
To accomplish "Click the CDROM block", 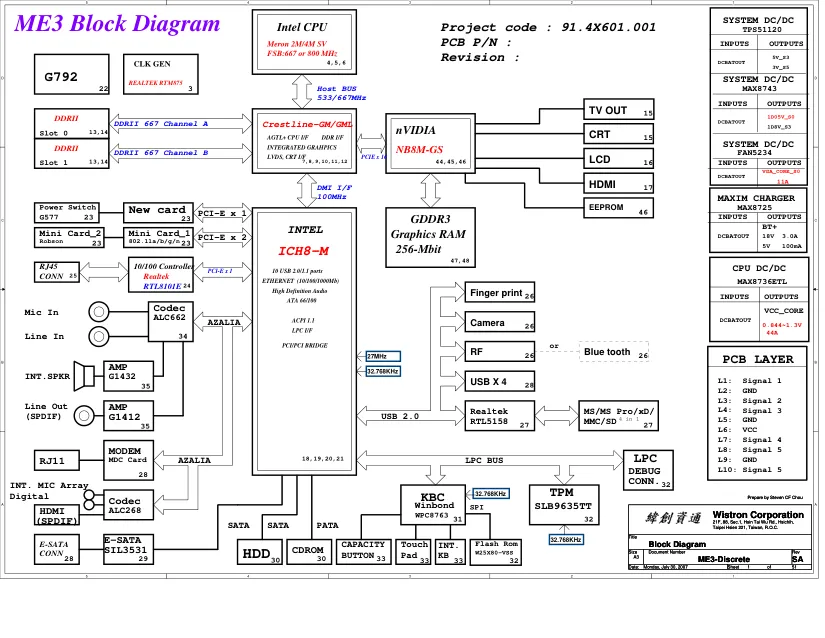I will (x=309, y=552).
